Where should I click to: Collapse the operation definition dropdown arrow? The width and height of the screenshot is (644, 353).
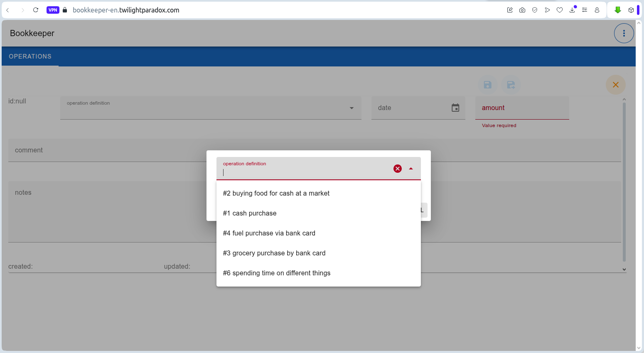coord(411,169)
